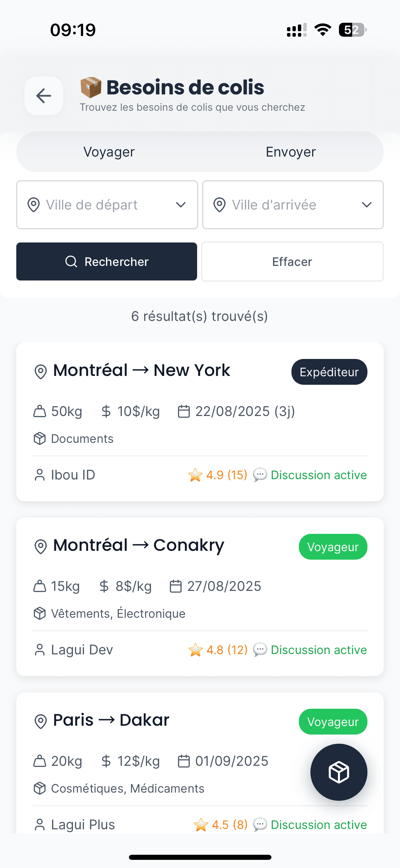This screenshot has width=400, height=868.
Task: Tap the user icon beside Lagui Plus
Action: click(x=40, y=825)
